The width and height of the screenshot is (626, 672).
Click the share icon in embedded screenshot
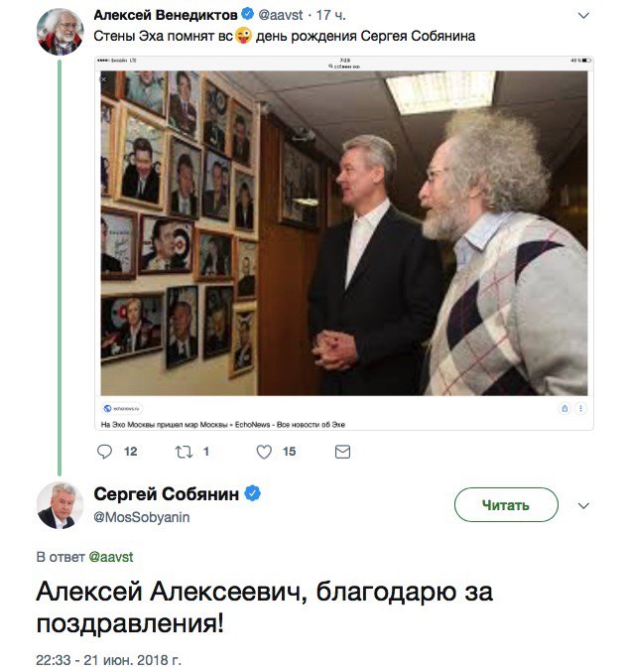pos(564,408)
